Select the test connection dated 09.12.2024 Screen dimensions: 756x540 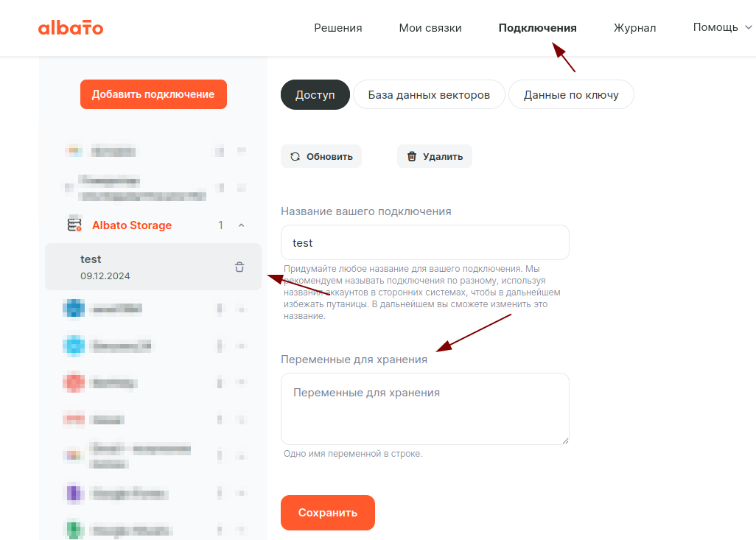click(140, 267)
